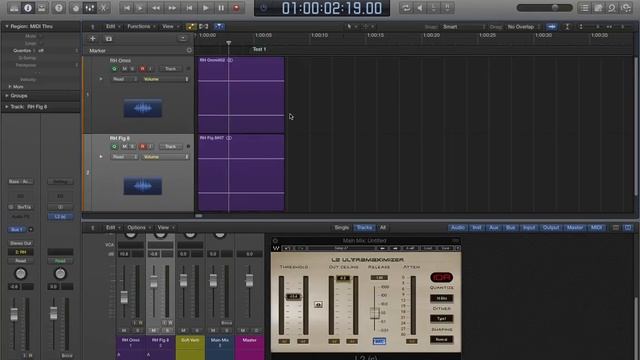Image resolution: width=640 pixels, height=360 pixels.
Task: Expand the Track RH Fig 8 inspector section
Action: (x=7, y=107)
